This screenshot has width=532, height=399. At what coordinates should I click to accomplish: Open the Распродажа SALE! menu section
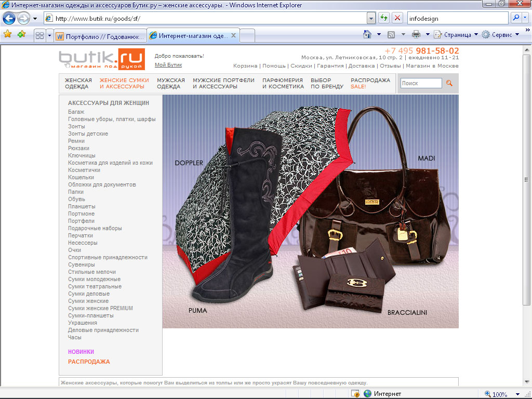pyautogui.click(x=370, y=84)
